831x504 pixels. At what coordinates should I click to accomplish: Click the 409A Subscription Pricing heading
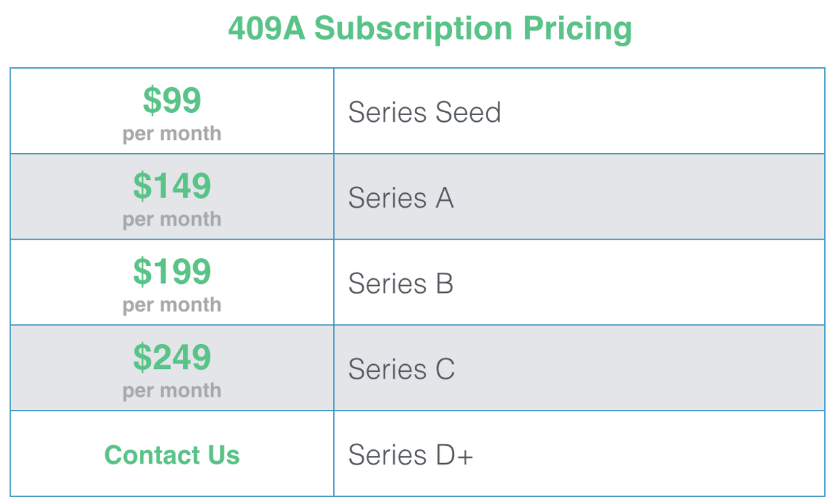coord(429,29)
